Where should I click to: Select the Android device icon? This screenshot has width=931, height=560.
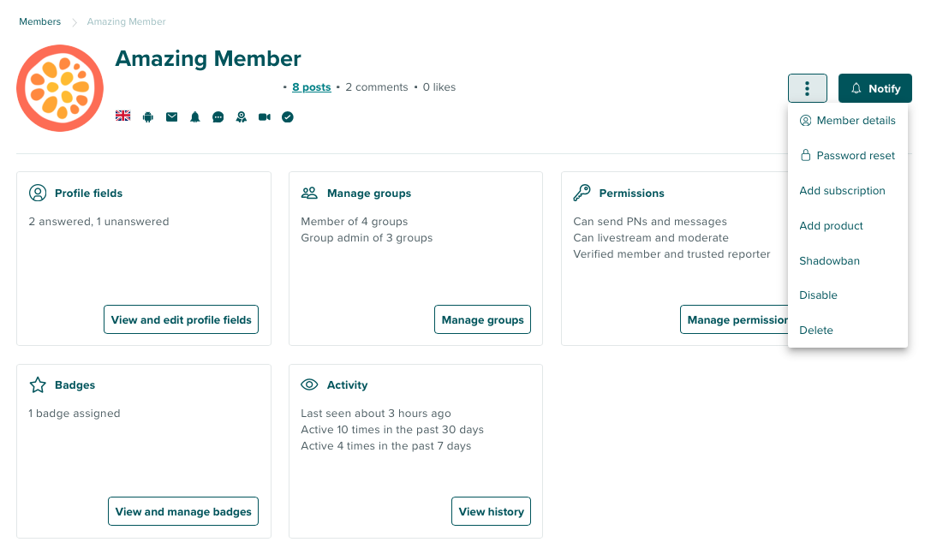(x=147, y=116)
